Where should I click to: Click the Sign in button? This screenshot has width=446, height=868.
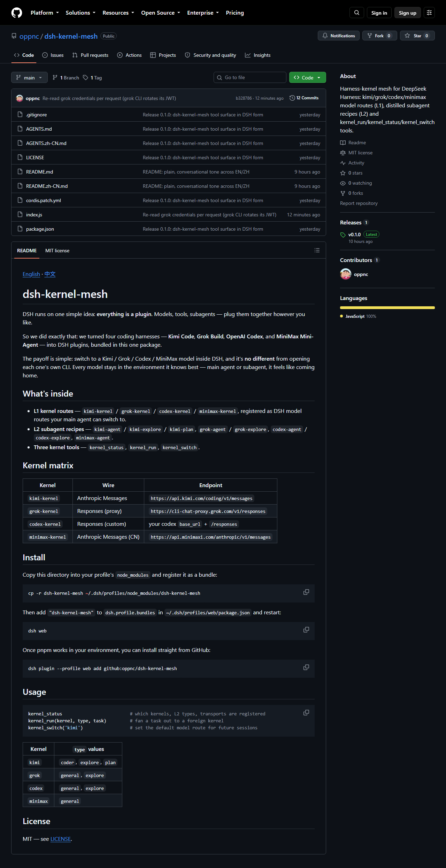coord(379,13)
